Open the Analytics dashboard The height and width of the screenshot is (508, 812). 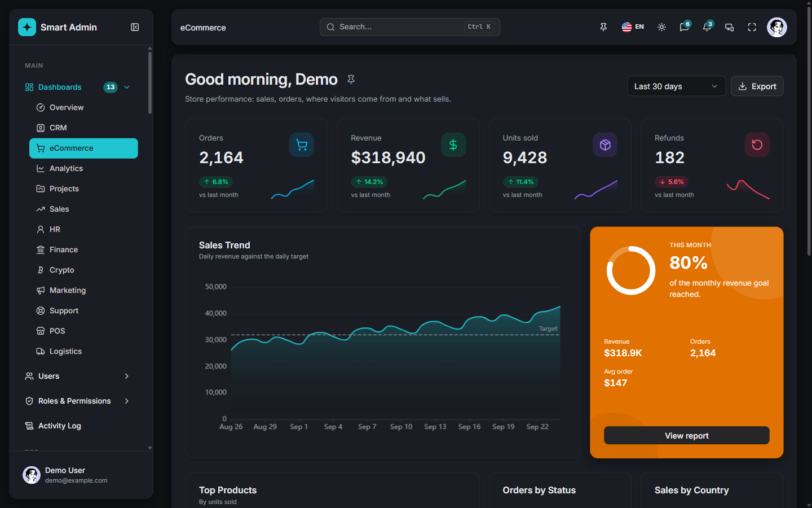83,168
